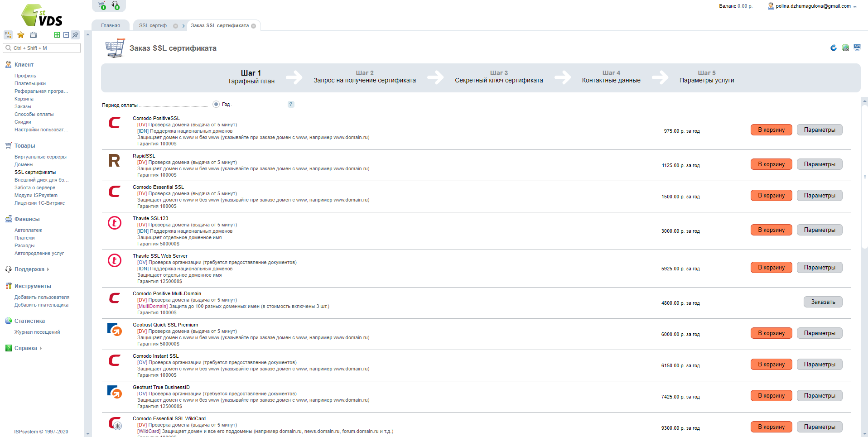Switch to the Главная tab
868x437 pixels.
(x=111, y=25)
